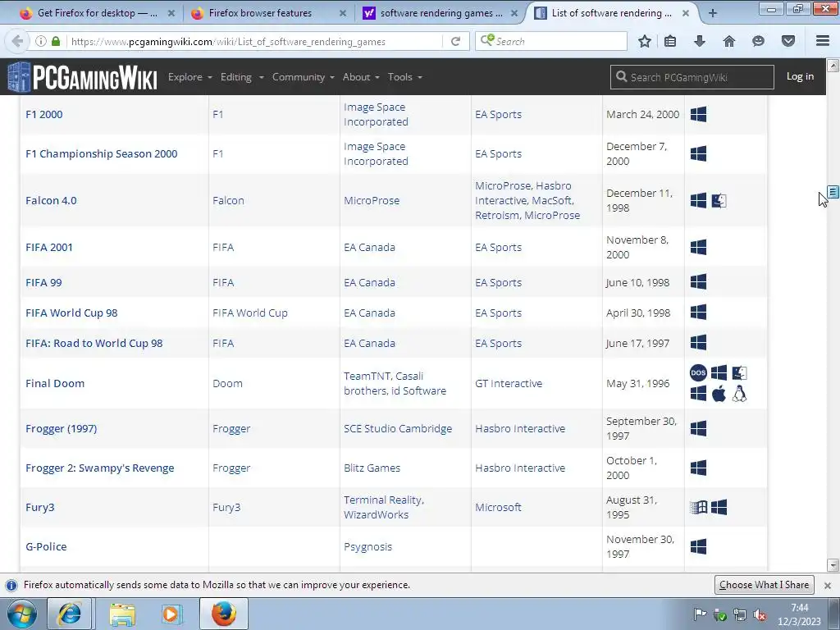
Task: Open the Fury3 game link
Action: tap(39, 507)
